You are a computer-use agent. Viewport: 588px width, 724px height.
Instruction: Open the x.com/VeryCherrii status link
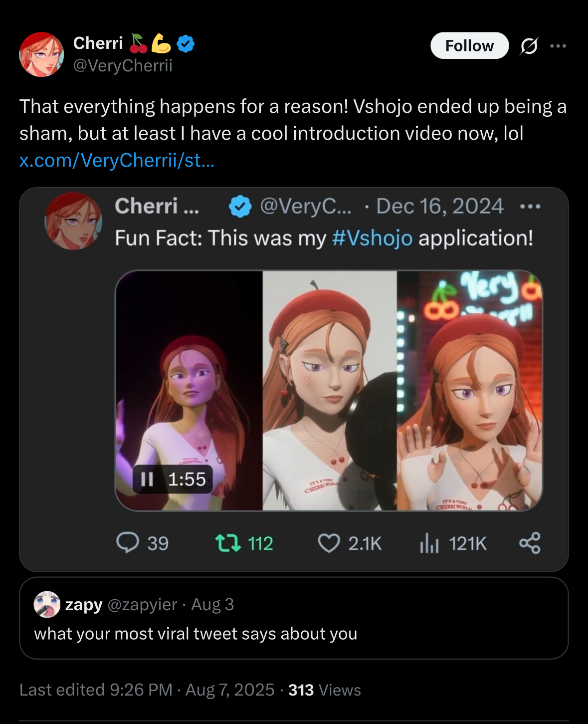tap(117, 160)
